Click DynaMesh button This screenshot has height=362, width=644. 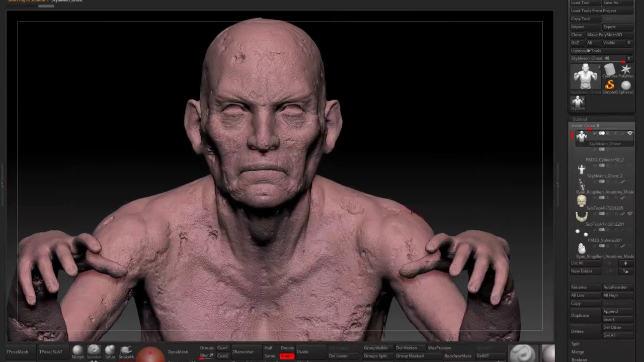coord(178,352)
